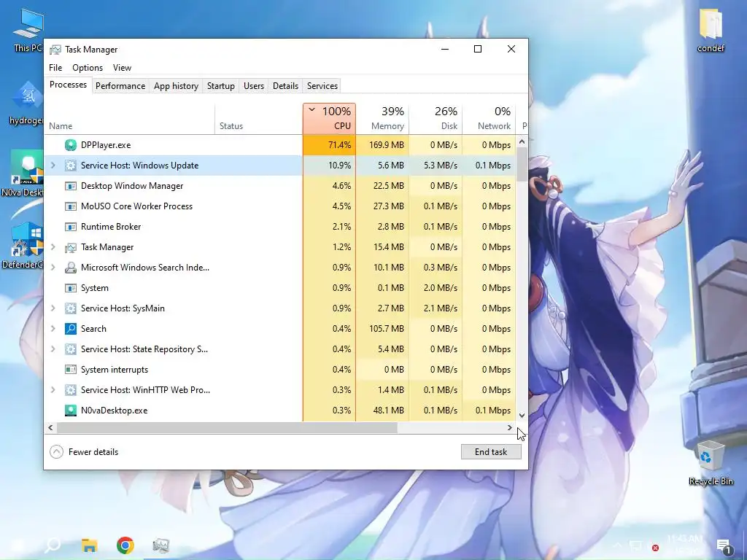747x560 pixels.
Task: Expand the Search process group
Action: [x=53, y=329]
